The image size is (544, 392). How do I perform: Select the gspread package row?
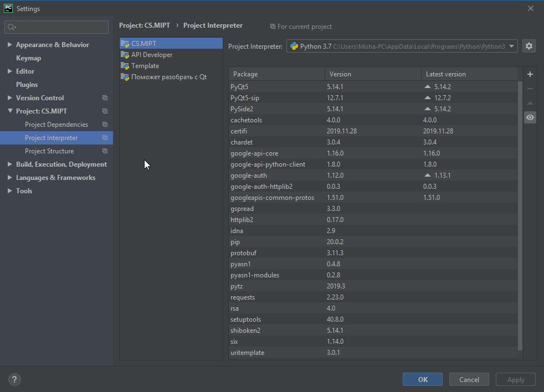373,209
